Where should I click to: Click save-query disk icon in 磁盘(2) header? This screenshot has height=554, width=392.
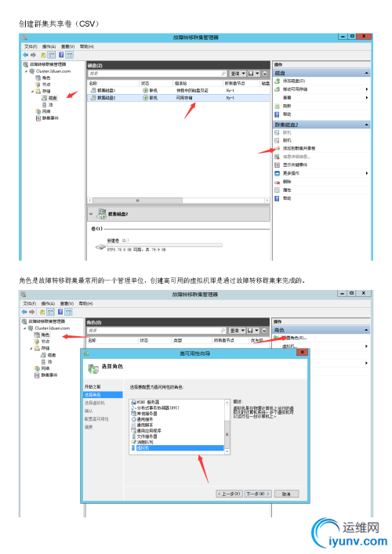251,74
